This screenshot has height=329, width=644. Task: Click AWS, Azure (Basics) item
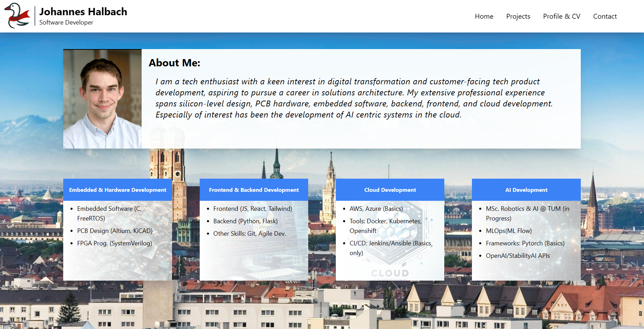[376, 209]
